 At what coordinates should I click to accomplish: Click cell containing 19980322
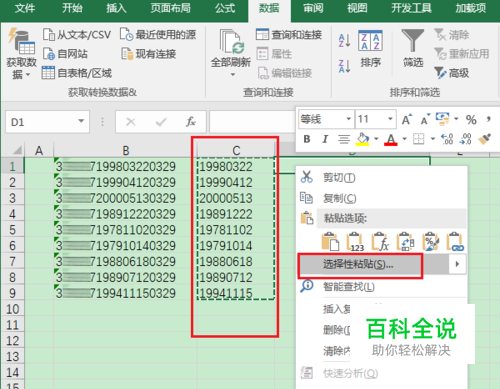tap(236, 166)
